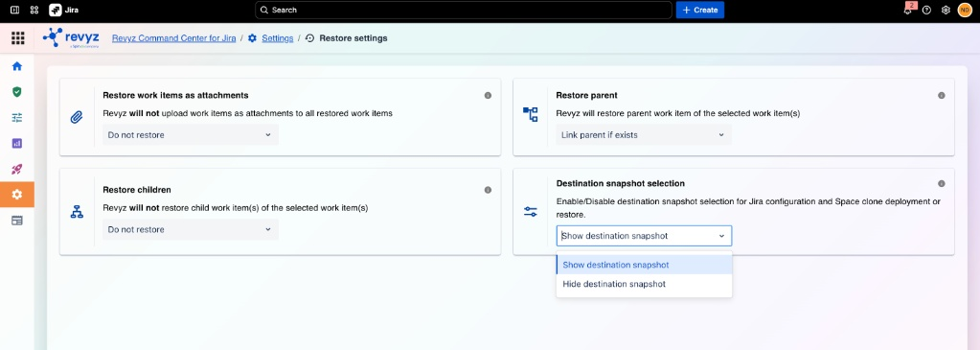Go to Settings breadcrumb link
980x350 pixels.
(278, 38)
